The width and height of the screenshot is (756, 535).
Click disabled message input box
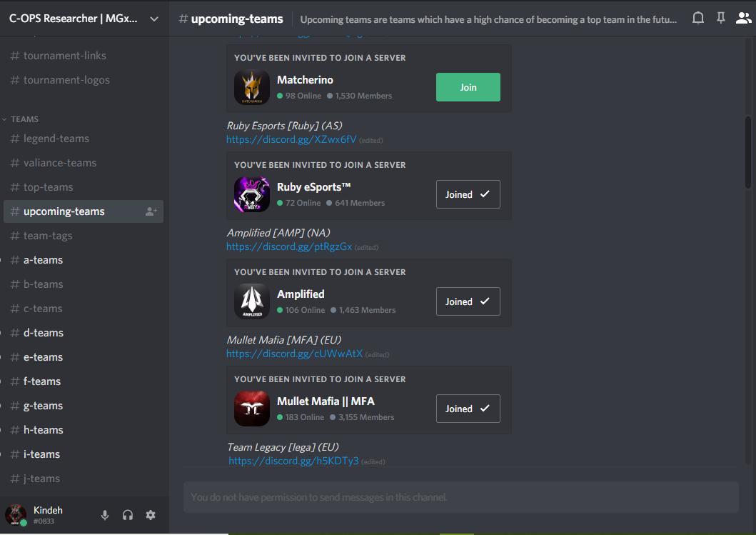(x=461, y=497)
